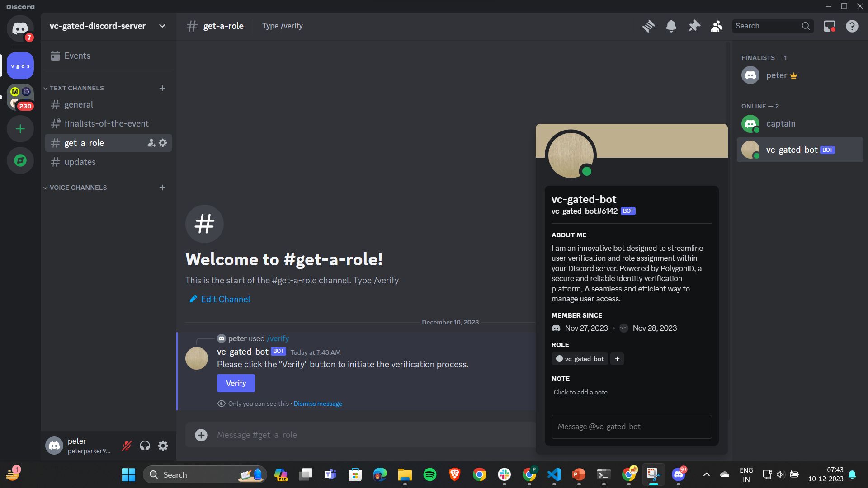Screen dimensions: 868x488
Task: Click the Search field in header
Action: pyautogui.click(x=773, y=26)
